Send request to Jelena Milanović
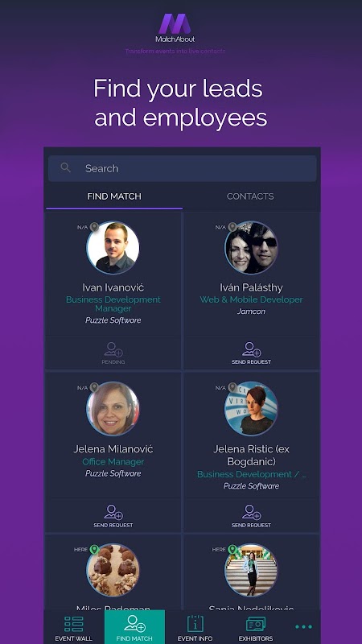 [113, 516]
